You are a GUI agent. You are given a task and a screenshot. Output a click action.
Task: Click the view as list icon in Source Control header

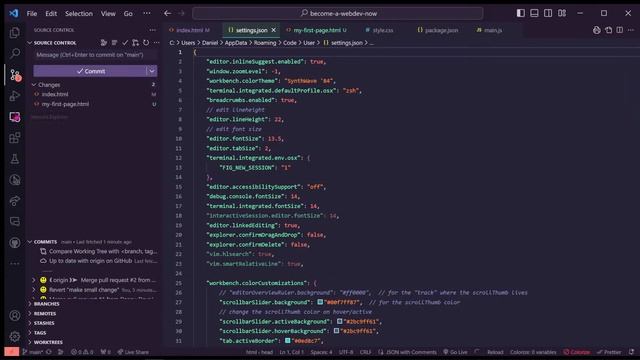tap(114, 42)
